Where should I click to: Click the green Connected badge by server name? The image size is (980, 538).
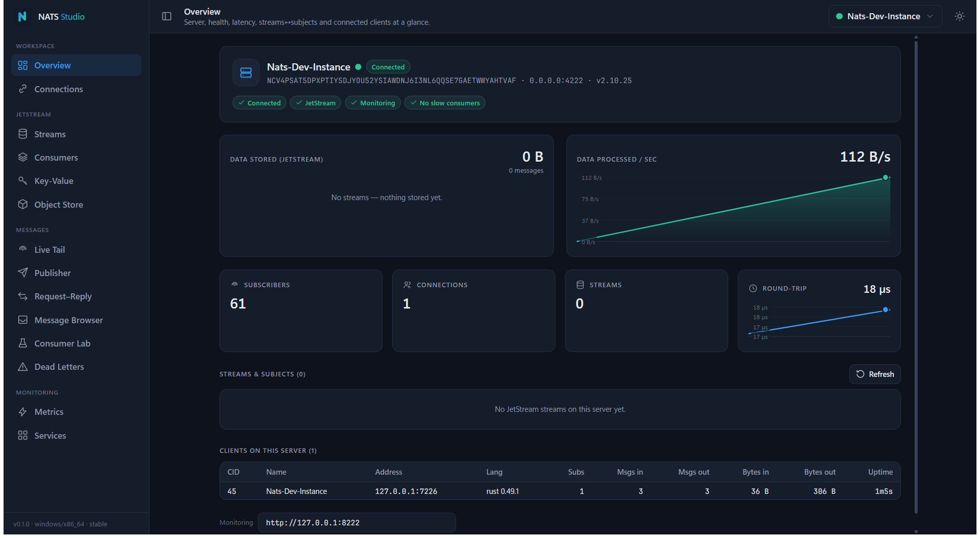click(388, 67)
